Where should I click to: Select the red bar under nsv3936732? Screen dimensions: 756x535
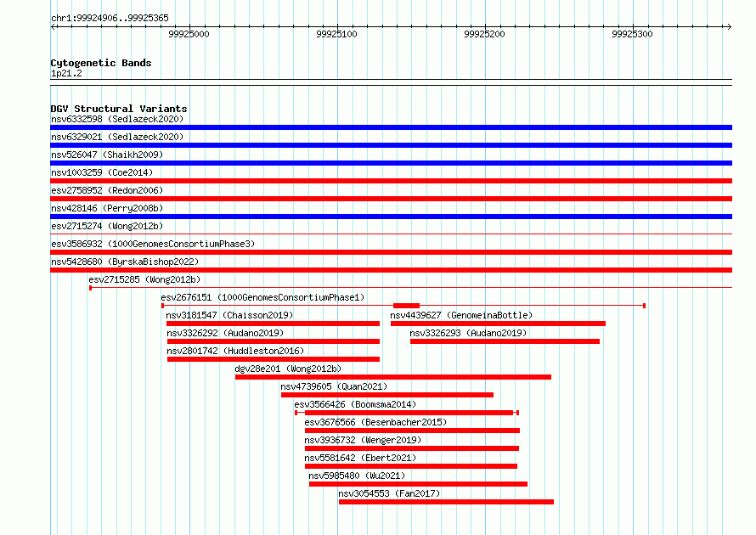click(x=412, y=448)
